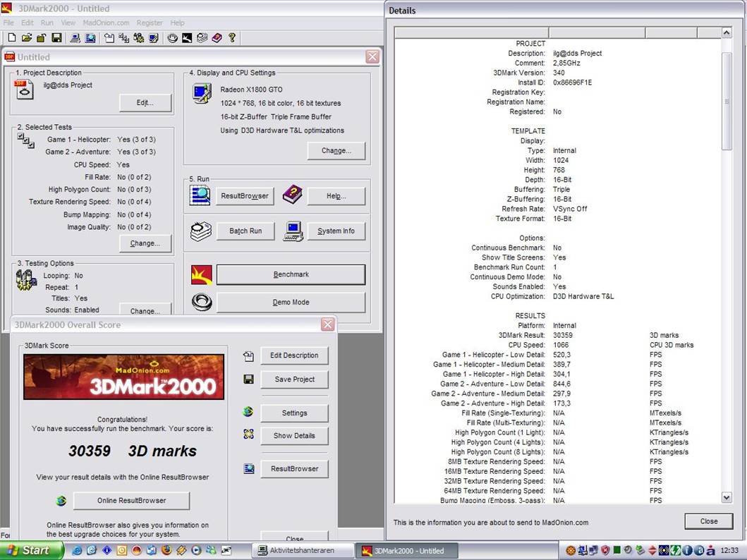Open the Help menu in the menu bar

[x=177, y=23]
